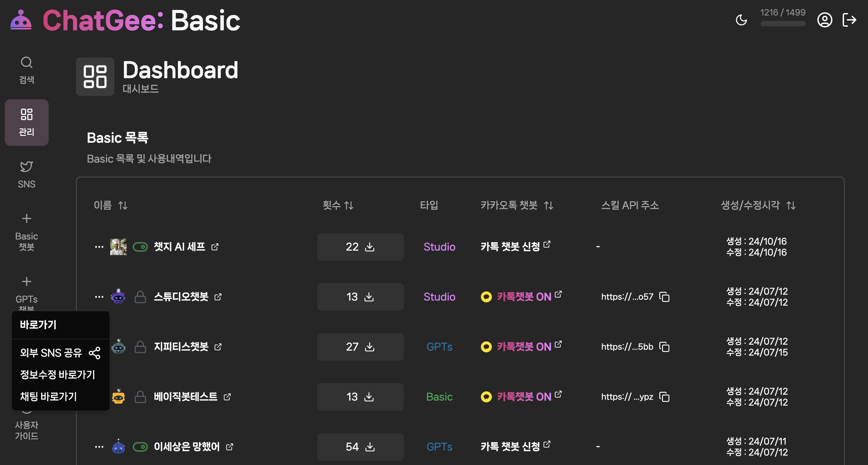Sort the list by 횟수 column
The image size is (868, 465).
pos(349,205)
